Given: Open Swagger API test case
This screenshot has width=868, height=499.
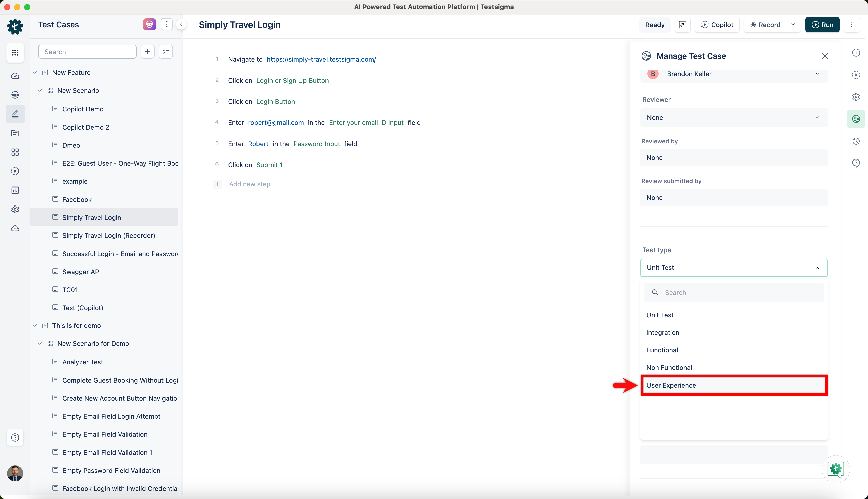Looking at the screenshot, I should click(81, 271).
